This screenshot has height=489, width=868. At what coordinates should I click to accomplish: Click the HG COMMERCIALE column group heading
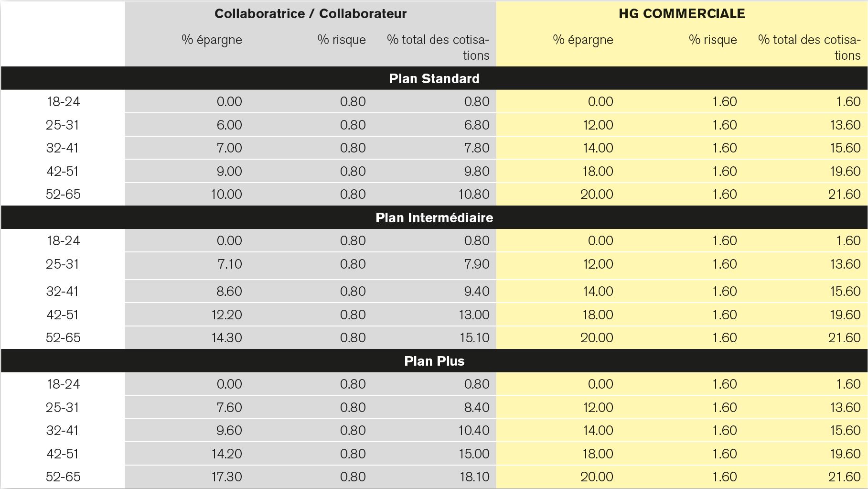pyautogui.click(x=682, y=13)
